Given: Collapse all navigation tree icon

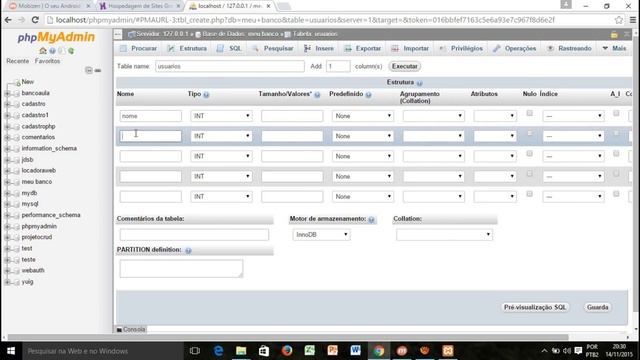Looking at the screenshot, I should [89, 70].
